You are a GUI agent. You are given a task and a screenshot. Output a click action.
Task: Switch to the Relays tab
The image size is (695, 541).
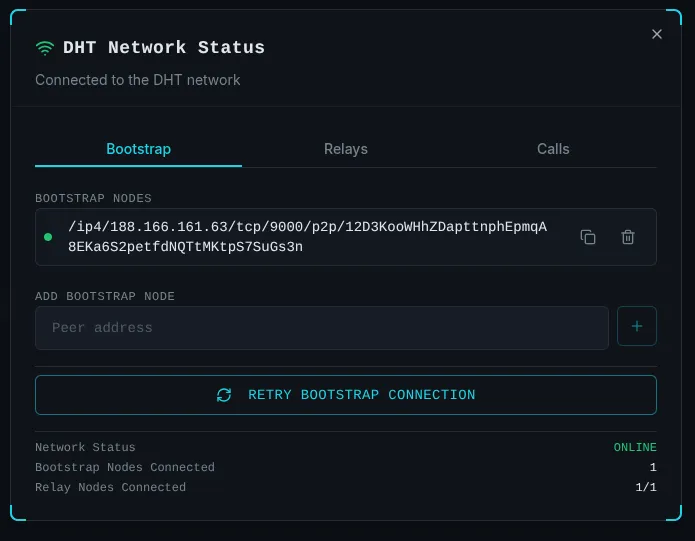(346, 149)
